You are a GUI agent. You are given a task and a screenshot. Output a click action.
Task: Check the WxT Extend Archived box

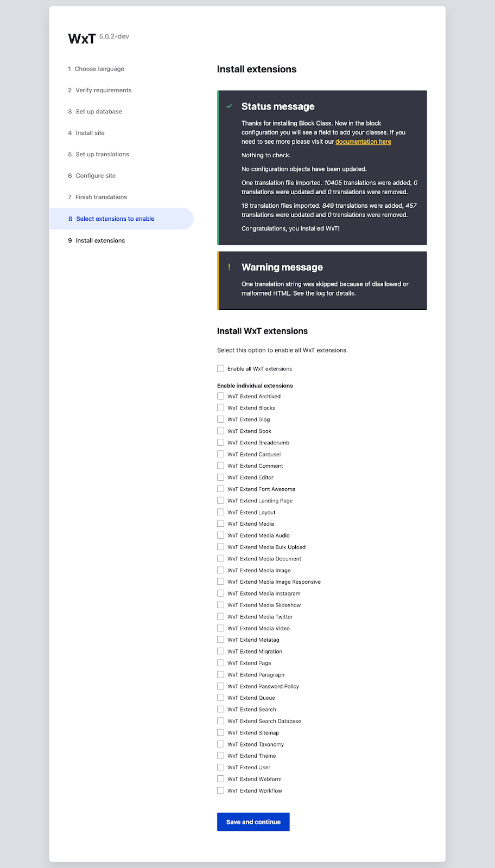221,396
